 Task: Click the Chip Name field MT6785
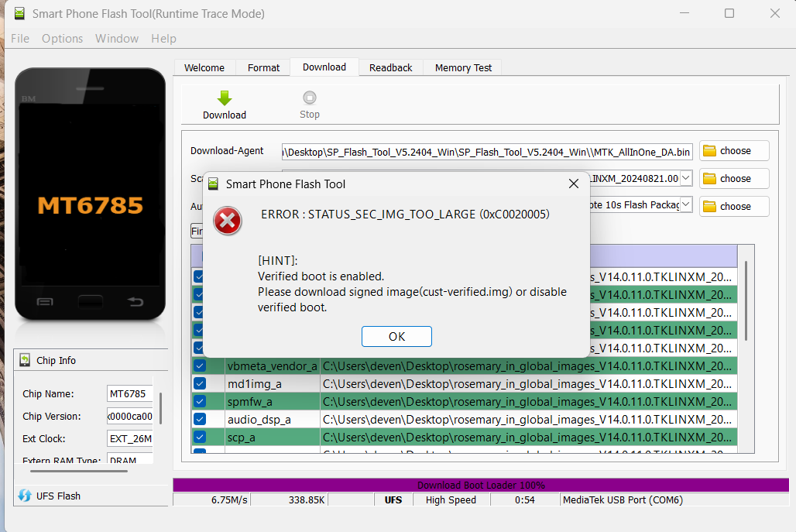130,393
